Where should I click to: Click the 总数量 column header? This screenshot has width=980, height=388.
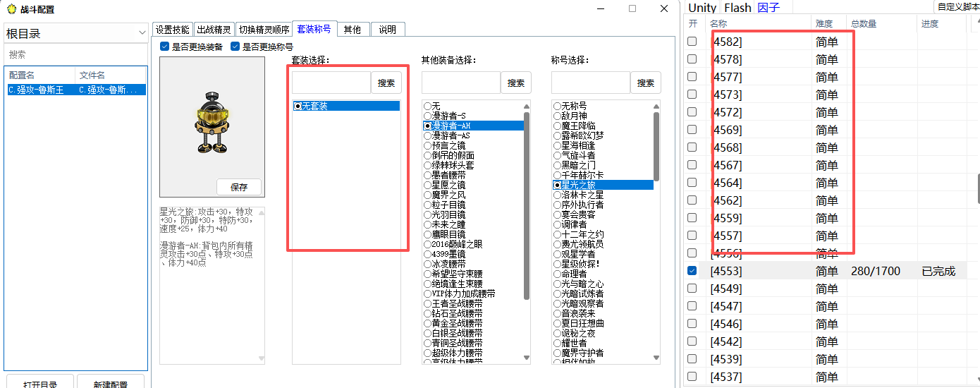pos(882,23)
